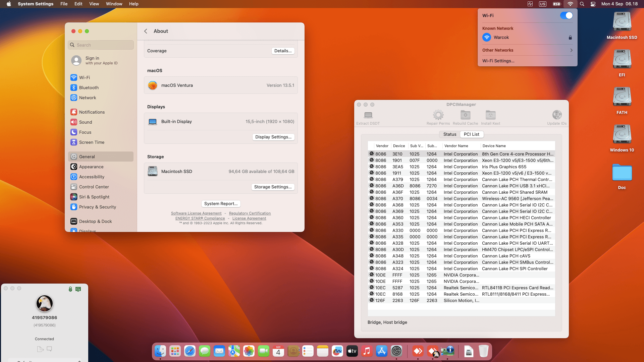This screenshot has width=644, height=362.
Task: Click Coverage Details button
Action: click(283, 51)
